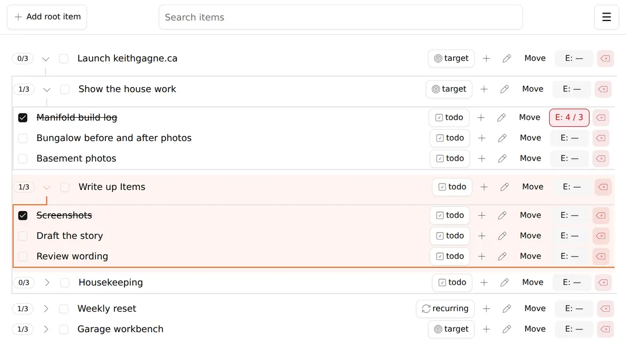Expand the Weekly reset item
Image resolution: width=626 pixels, height=364 pixels.
[46, 309]
